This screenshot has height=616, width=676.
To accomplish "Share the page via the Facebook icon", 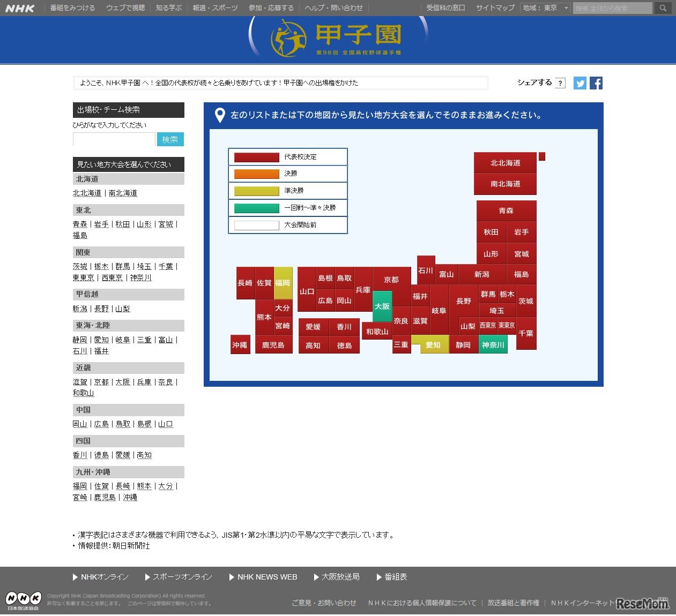I will tap(596, 83).
